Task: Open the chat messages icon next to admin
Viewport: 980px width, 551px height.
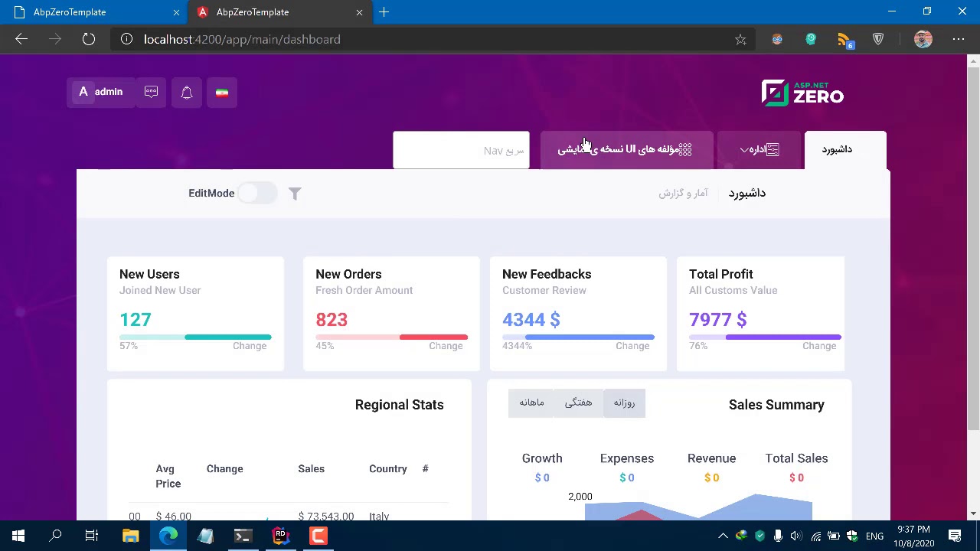Action: pos(151,92)
